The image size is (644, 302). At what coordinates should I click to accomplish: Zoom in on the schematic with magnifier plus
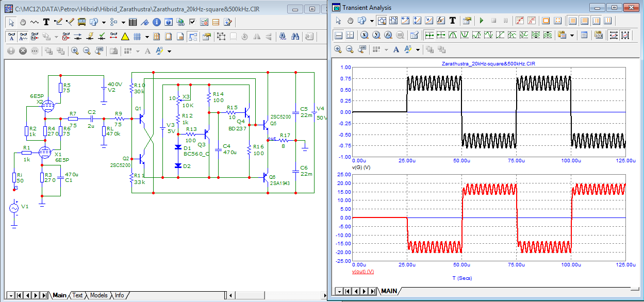(75, 51)
